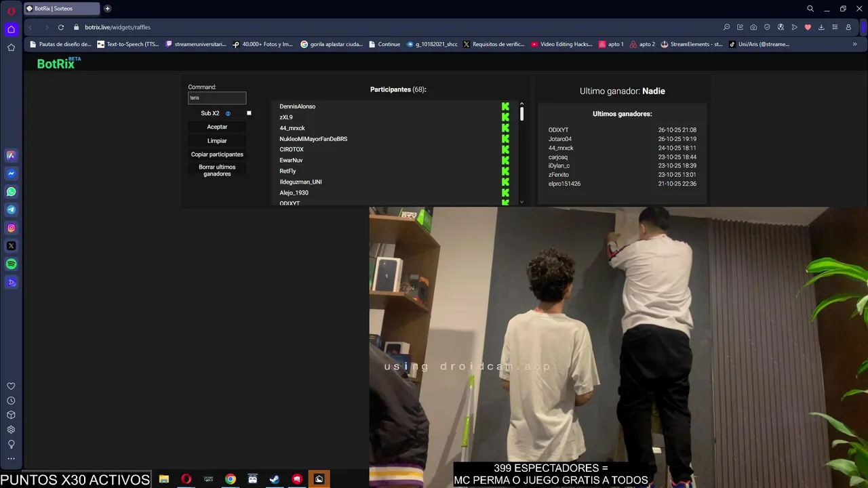Screen dimensions: 868x488
Task: Open the Pautas de diseño bookmark
Action: coord(60,44)
